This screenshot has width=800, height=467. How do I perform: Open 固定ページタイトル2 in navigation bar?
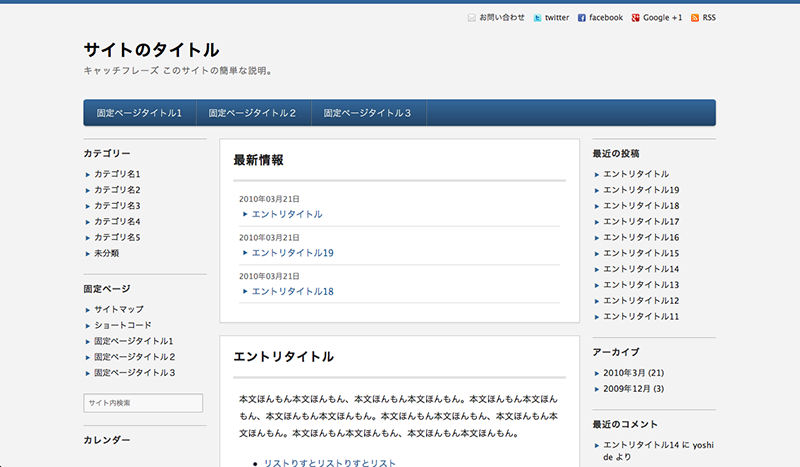click(254, 113)
